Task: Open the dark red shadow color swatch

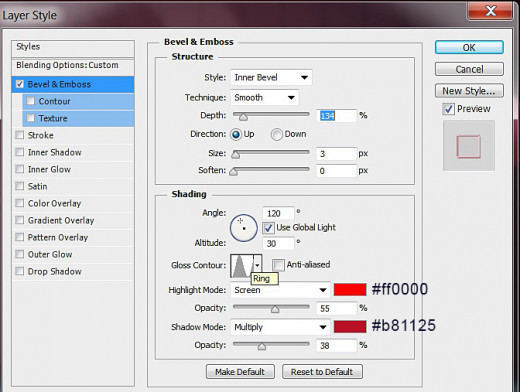Action: tap(350, 327)
